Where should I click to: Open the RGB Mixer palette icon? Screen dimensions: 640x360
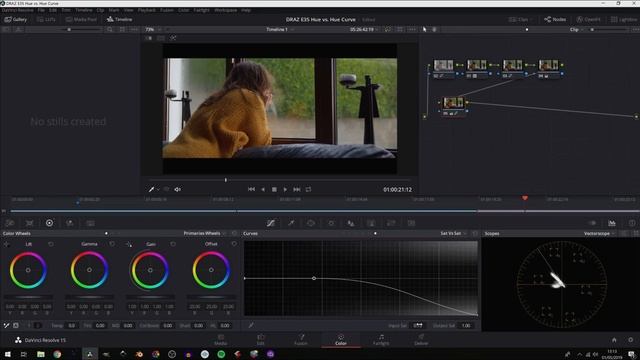point(70,223)
